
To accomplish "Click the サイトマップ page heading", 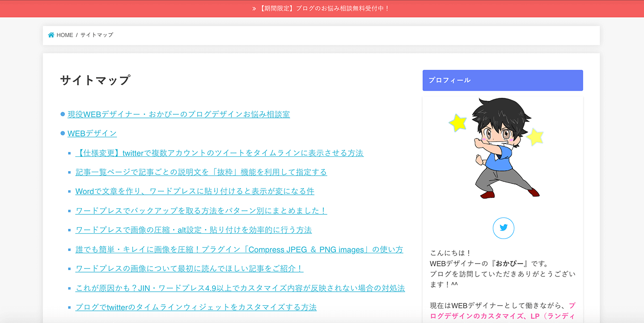I will (95, 80).
